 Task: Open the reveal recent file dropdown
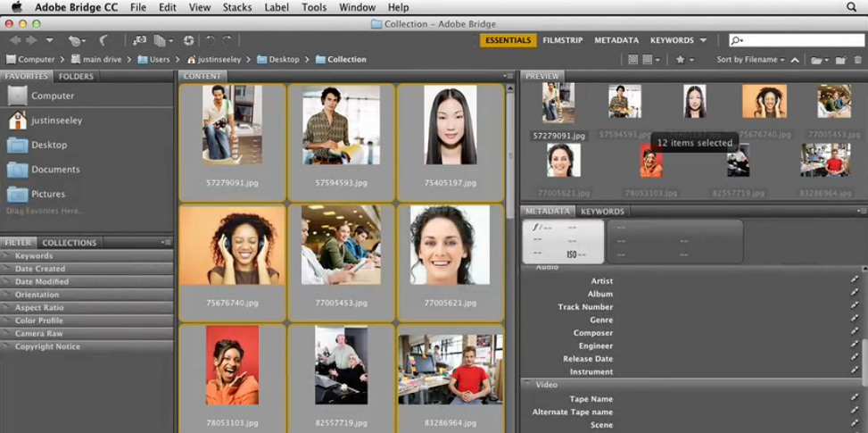77,40
